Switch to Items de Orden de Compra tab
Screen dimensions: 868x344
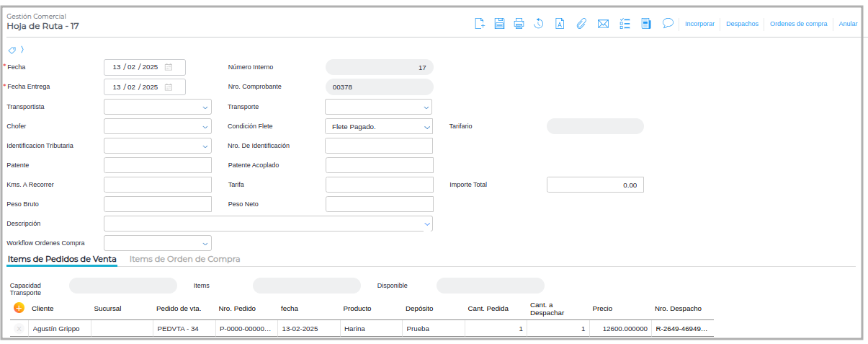coord(184,259)
